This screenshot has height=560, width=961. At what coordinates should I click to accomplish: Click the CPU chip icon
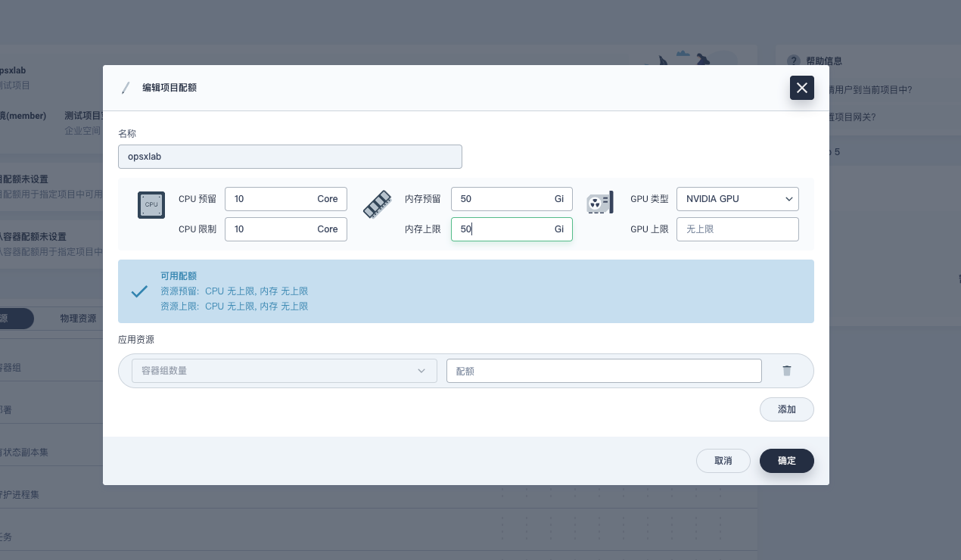151,204
